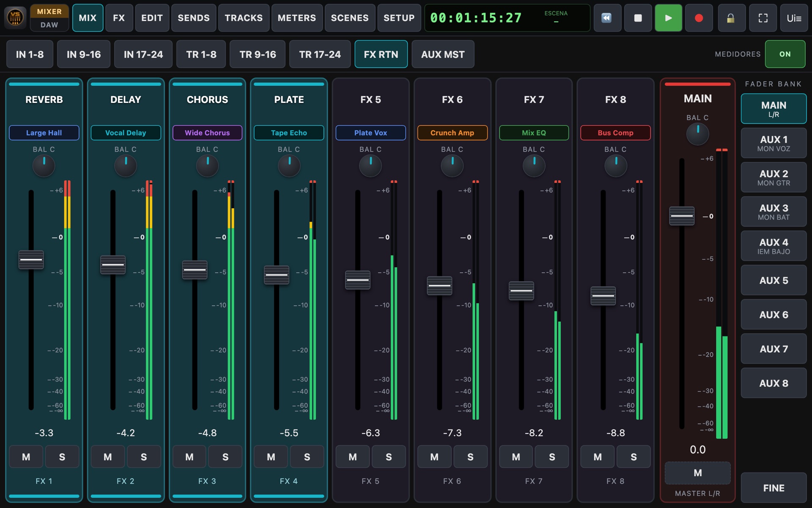This screenshot has width=812, height=508.
Task: Start playback with the green play button
Action: (x=668, y=18)
